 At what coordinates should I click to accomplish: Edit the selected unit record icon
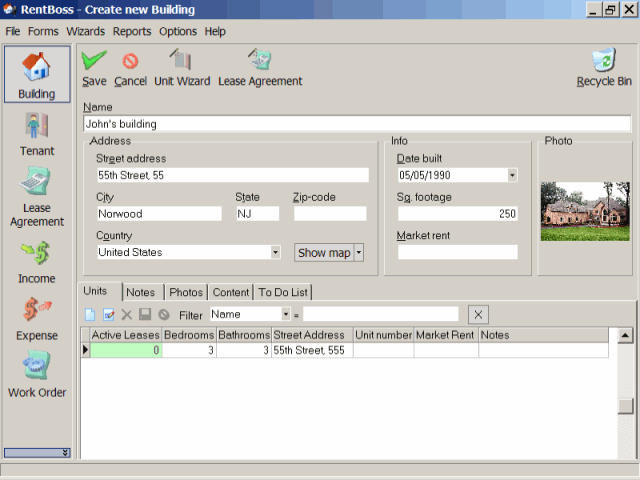pyautogui.click(x=109, y=315)
